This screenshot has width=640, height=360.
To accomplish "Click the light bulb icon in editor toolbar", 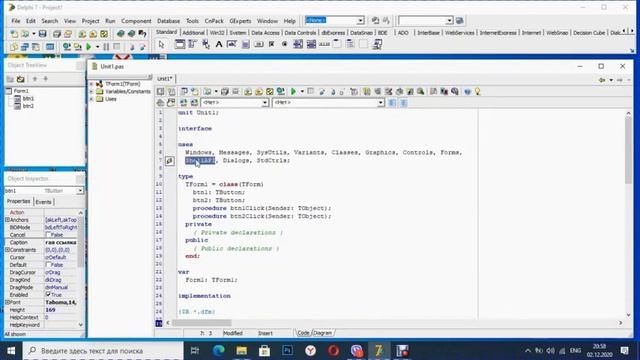I will tap(477, 91).
